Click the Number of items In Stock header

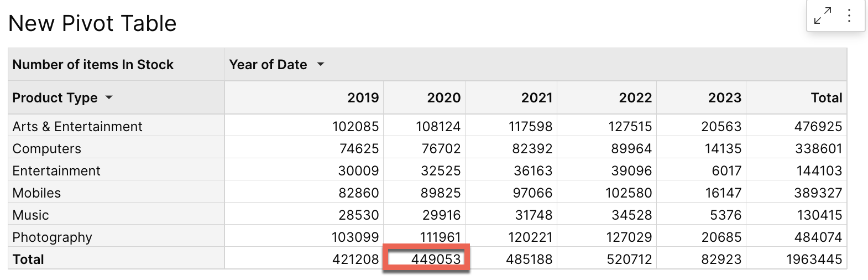tap(93, 65)
